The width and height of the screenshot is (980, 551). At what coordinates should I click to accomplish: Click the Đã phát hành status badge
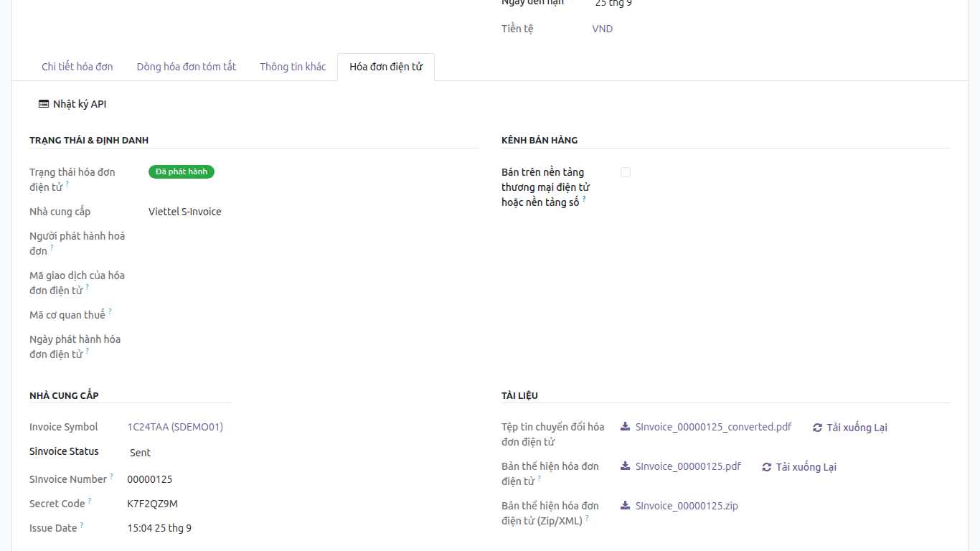(x=182, y=171)
